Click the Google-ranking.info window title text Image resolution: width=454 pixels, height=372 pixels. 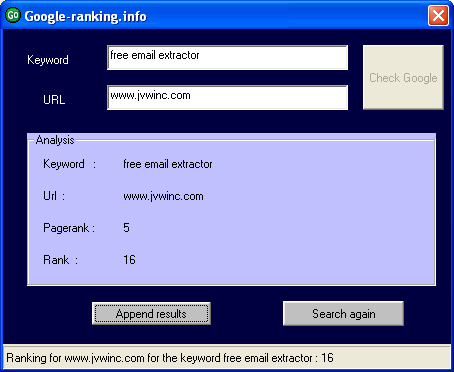[x=86, y=16]
